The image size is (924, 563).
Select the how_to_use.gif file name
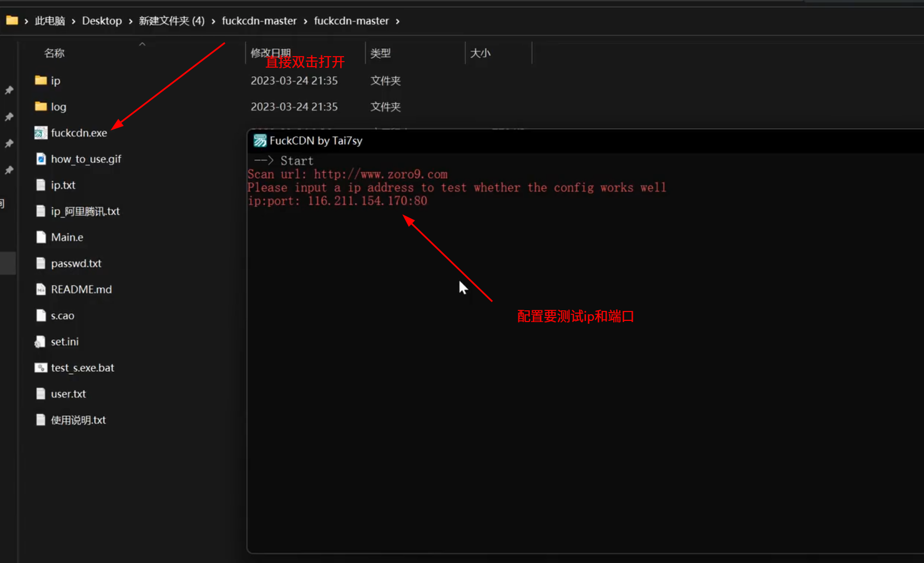pos(86,159)
